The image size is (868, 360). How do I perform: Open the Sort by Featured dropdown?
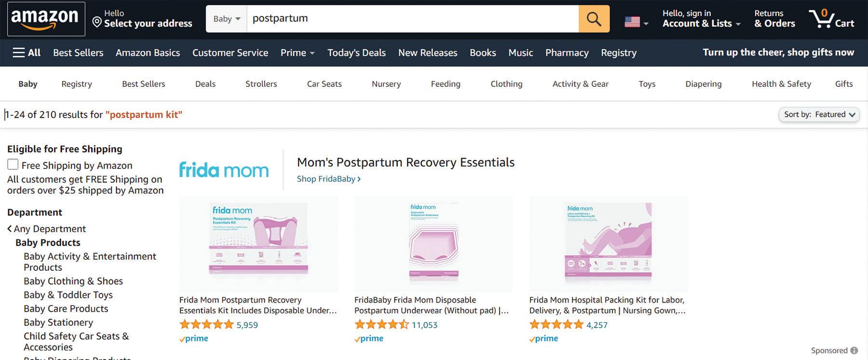point(819,114)
